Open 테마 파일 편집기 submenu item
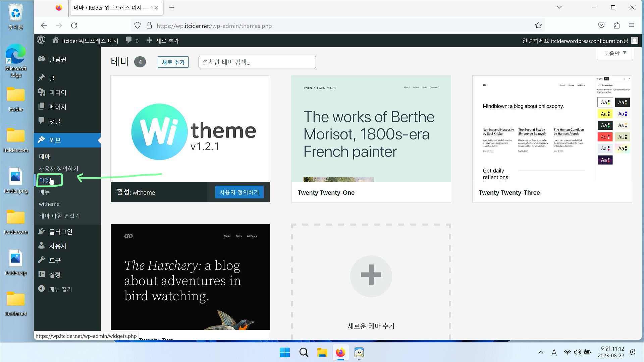The image size is (644, 362). click(59, 216)
